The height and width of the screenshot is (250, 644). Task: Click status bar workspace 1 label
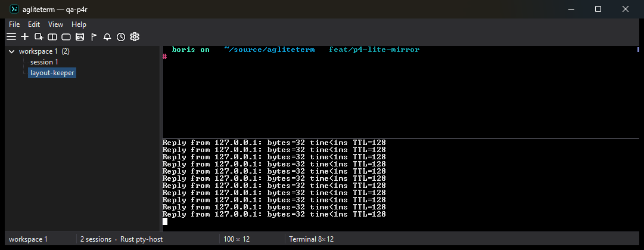click(x=29, y=239)
